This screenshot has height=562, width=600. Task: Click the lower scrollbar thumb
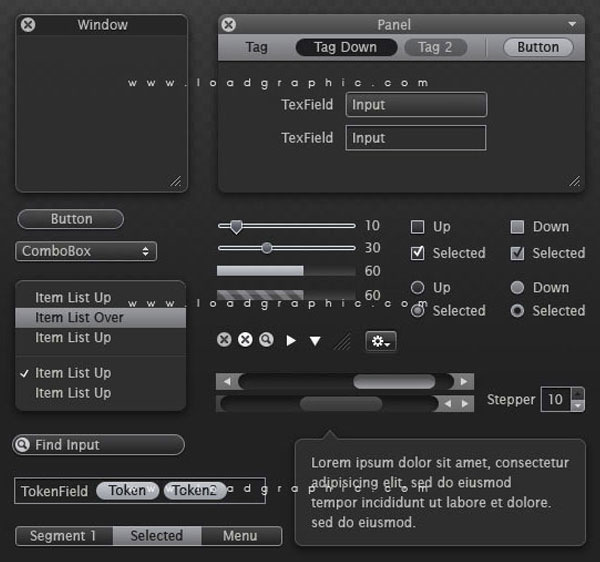click(x=341, y=404)
